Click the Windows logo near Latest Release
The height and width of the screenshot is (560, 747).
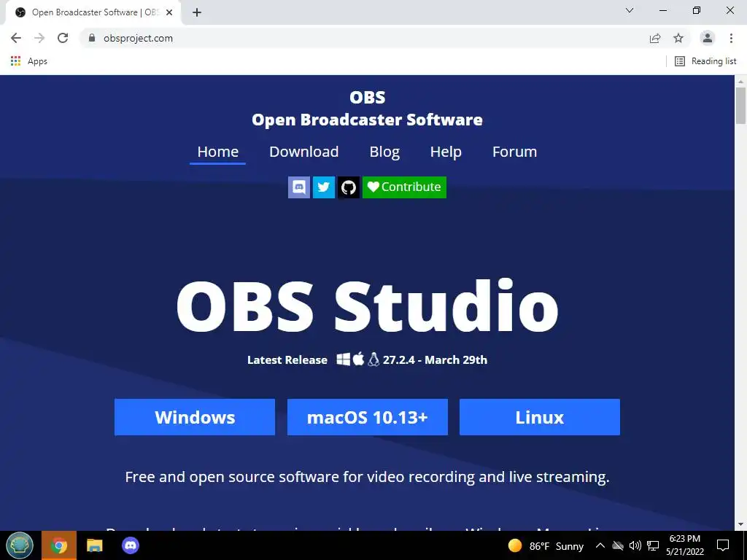click(x=343, y=359)
